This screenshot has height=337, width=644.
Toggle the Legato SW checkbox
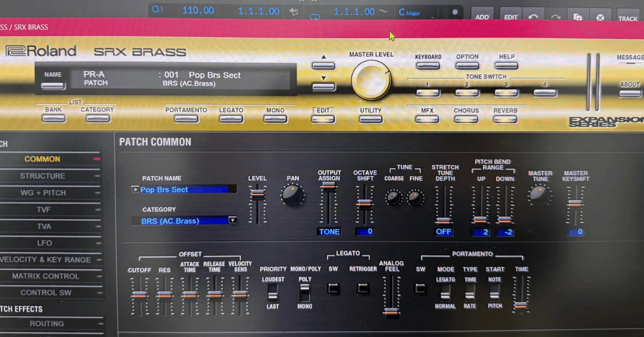pos(333,289)
